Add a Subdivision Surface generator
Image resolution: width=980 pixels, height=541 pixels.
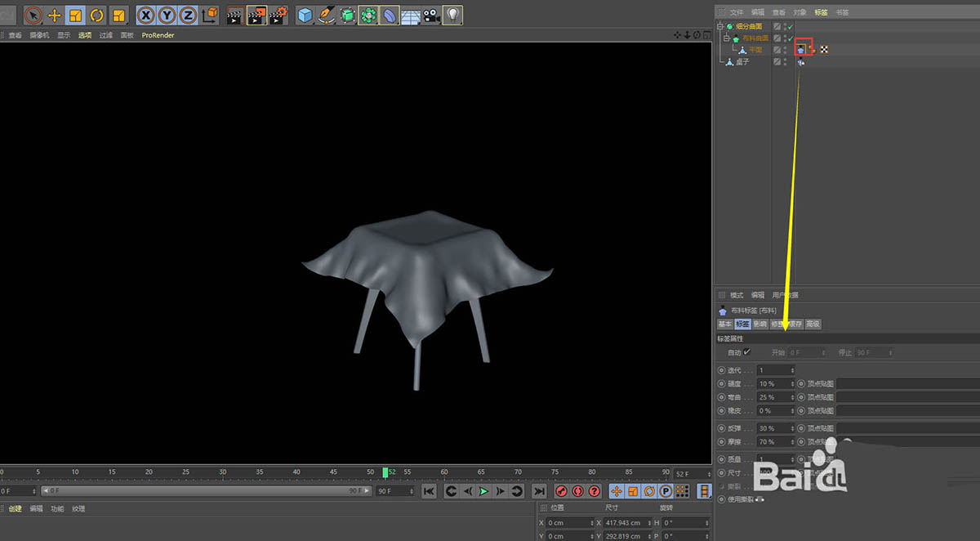pos(348,15)
